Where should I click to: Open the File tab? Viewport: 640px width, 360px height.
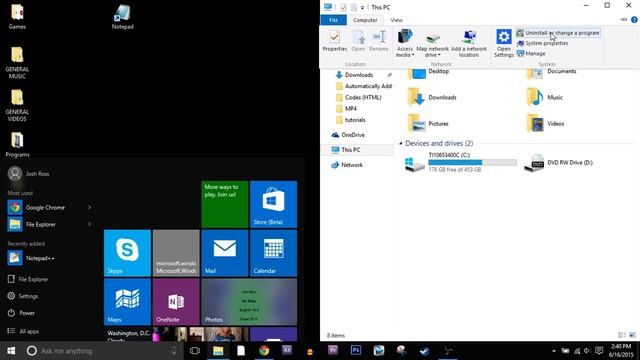(333, 20)
